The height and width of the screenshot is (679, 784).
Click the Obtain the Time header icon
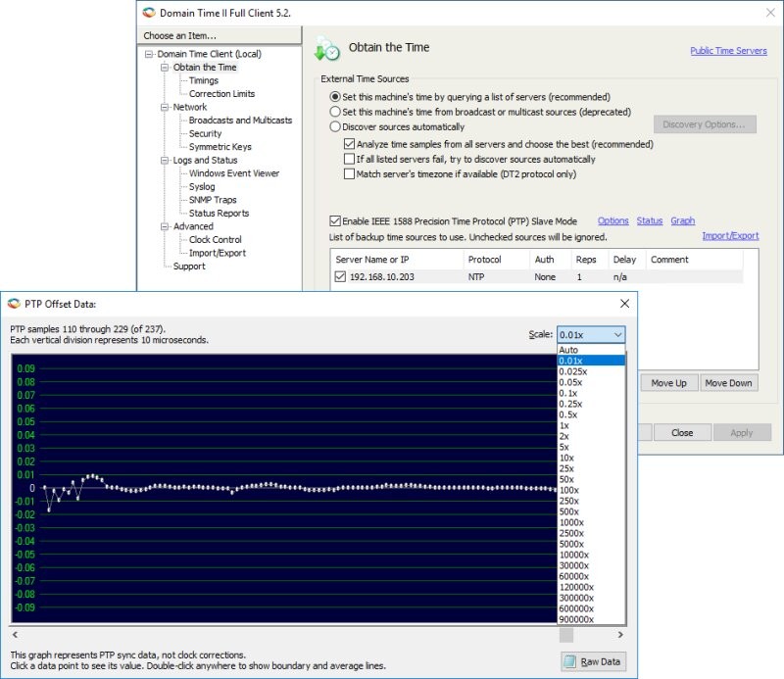pyautogui.click(x=327, y=49)
